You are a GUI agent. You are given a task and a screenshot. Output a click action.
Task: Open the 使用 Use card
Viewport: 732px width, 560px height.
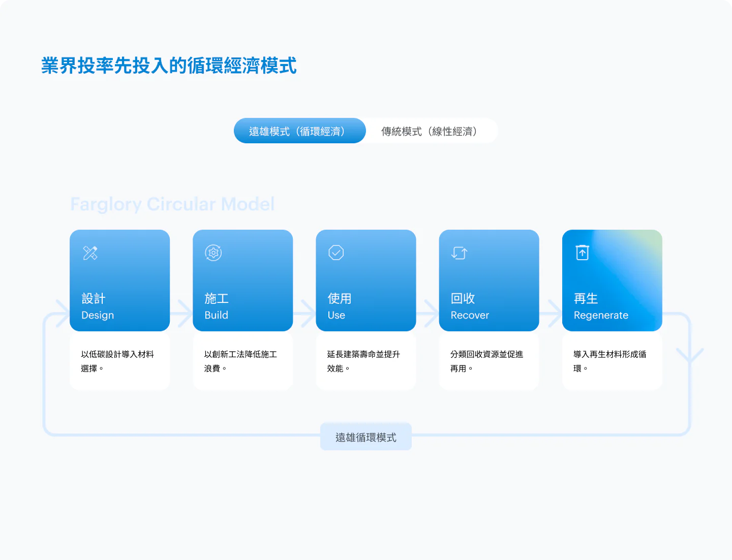(366, 281)
